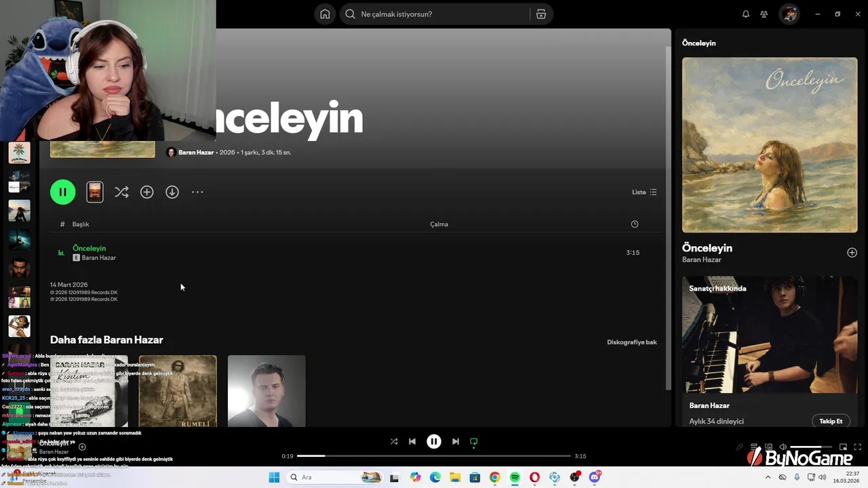Click the duration clock column icon
The height and width of the screenshot is (488, 868).
click(635, 224)
